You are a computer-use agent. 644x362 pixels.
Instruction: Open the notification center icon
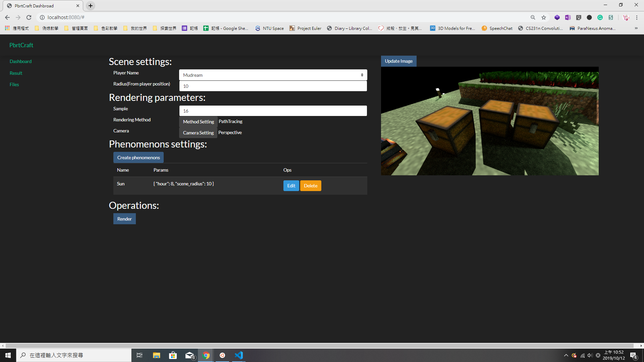point(634,355)
